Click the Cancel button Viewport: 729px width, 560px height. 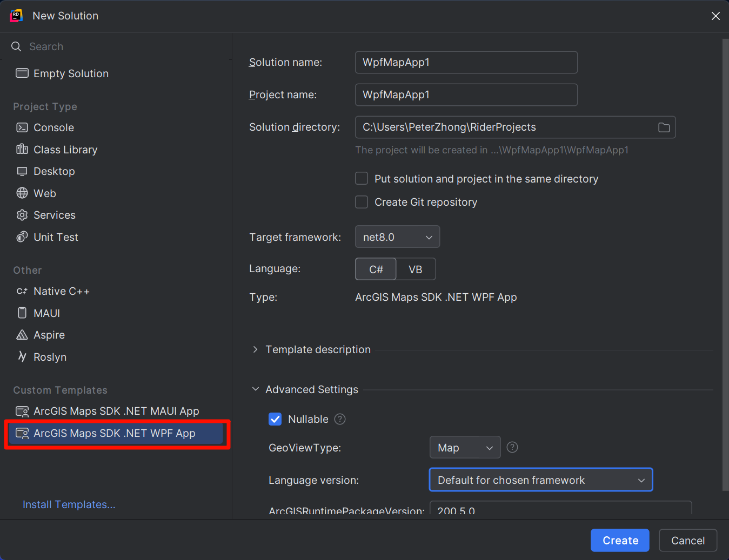pyautogui.click(x=688, y=540)
